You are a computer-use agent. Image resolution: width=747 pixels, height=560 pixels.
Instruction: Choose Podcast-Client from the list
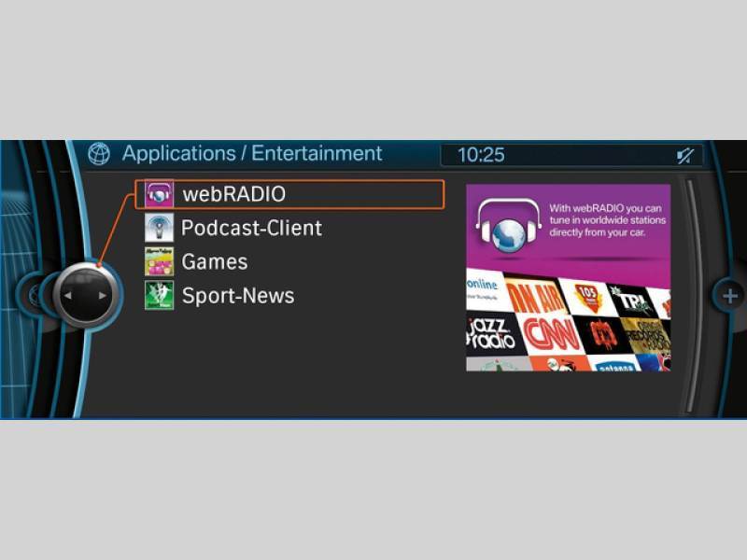click(x=251, y=228)
